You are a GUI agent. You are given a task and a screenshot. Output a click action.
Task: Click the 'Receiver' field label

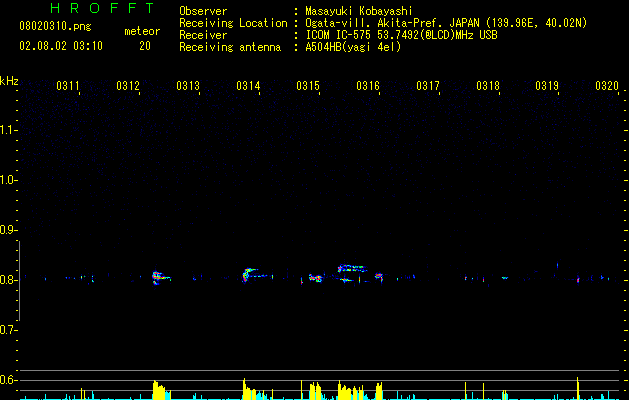(x=203, y=35)
